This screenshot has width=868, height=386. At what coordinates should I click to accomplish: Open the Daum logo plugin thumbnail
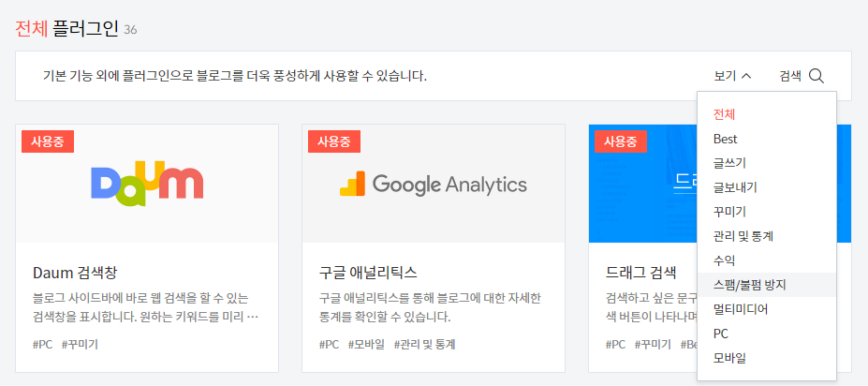click(147, 184)
